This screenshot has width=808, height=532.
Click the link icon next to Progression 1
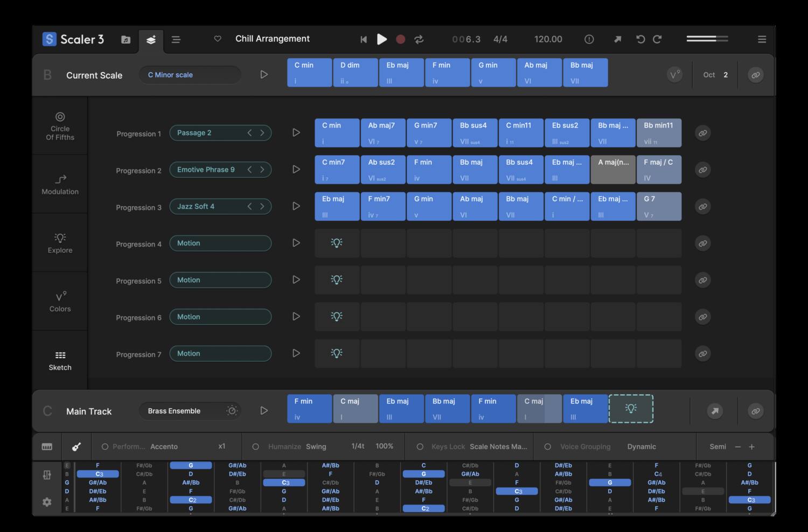pos(702,132)
